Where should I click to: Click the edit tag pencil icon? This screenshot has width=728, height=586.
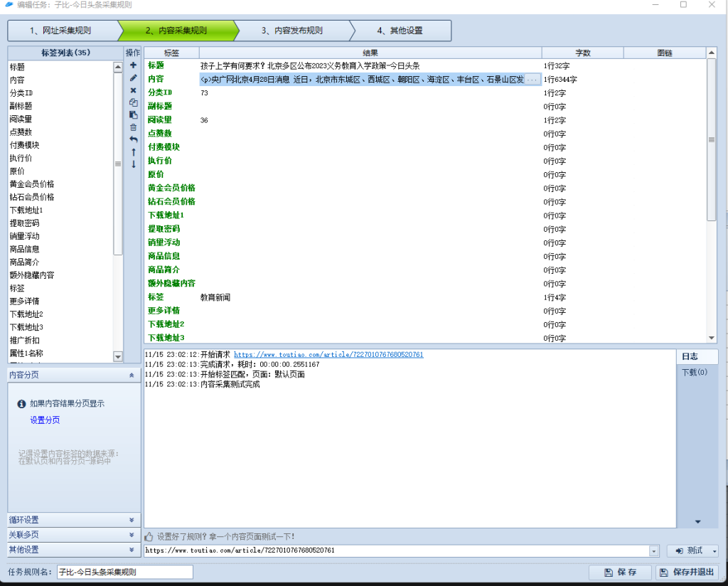pos(133,78)
